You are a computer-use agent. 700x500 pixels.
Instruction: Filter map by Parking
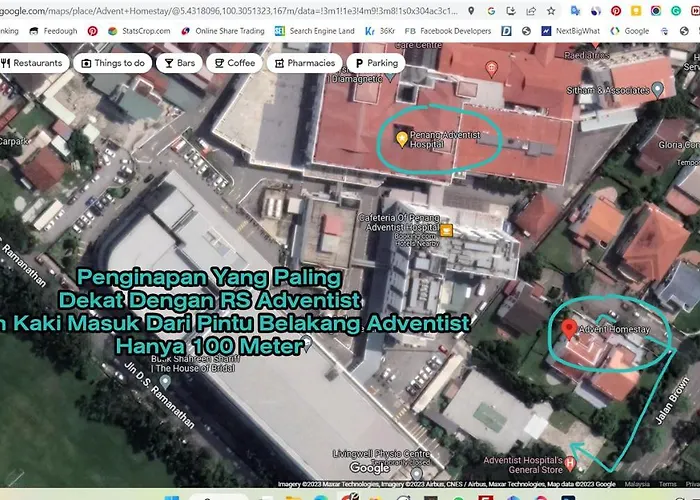(x=376, y=63)
